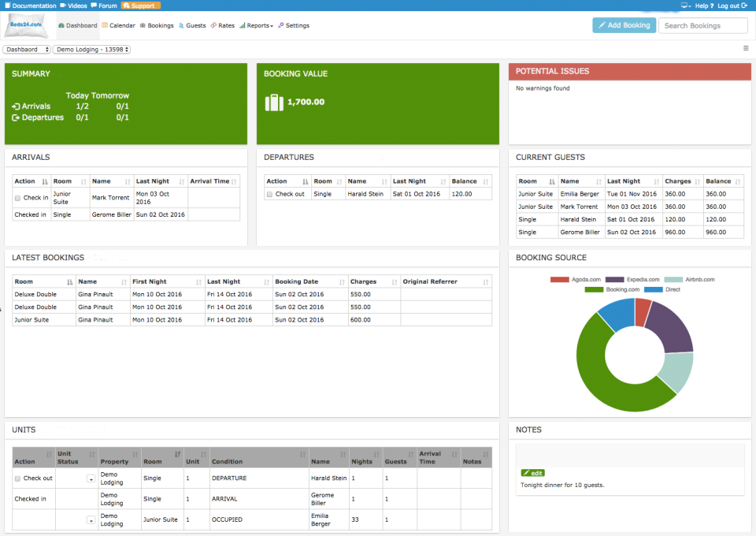Click inside the Search Bookings field
The image size is (756, 536).
(702, 25)
